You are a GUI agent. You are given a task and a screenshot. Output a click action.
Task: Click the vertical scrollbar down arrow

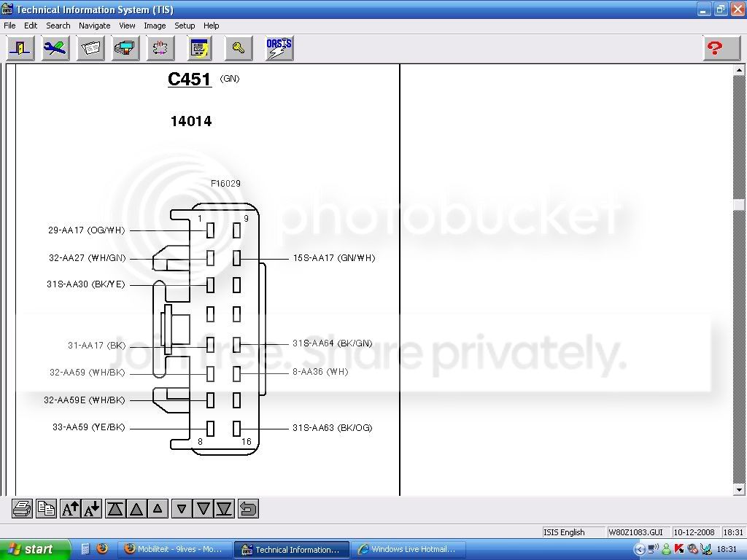point(739,489)
